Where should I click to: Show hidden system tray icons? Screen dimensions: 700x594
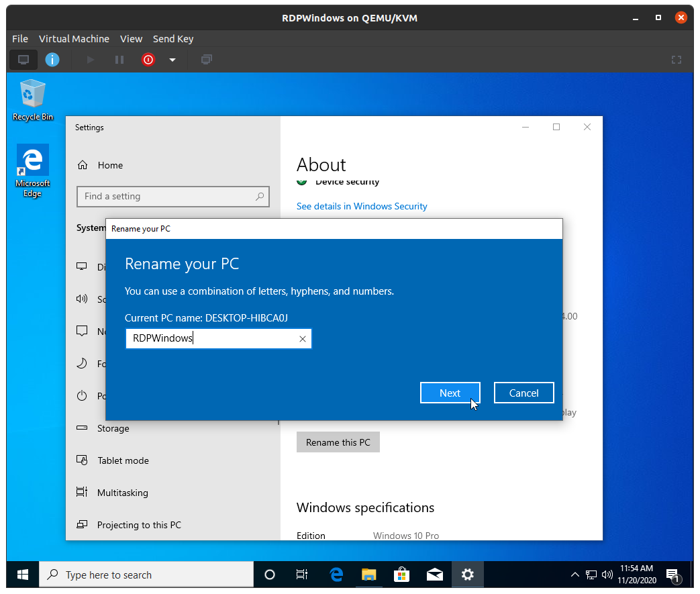(574, 575)
